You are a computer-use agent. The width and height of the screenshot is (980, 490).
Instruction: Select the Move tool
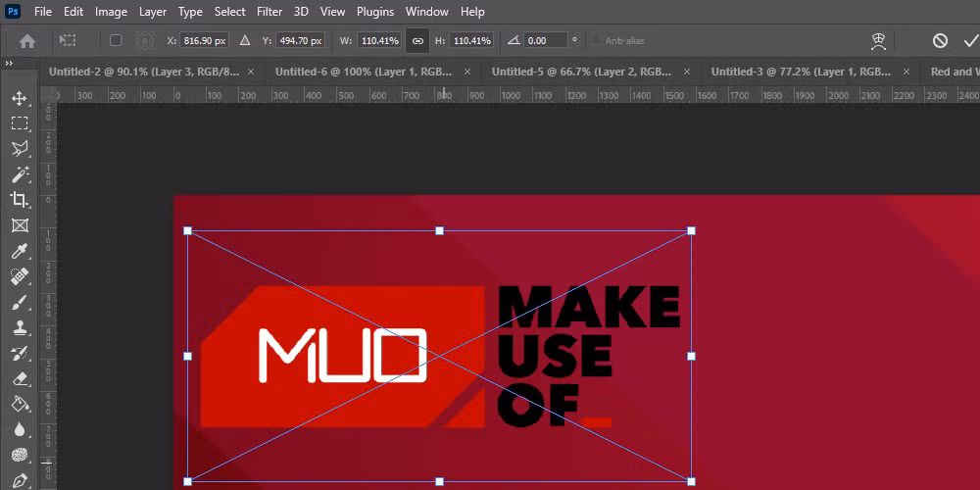tap(20, 98)
